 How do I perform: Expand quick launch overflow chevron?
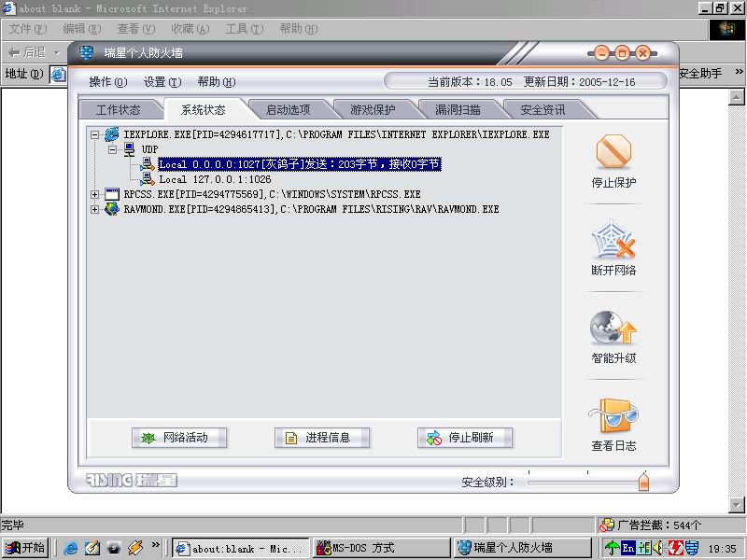tap(156, 544)
